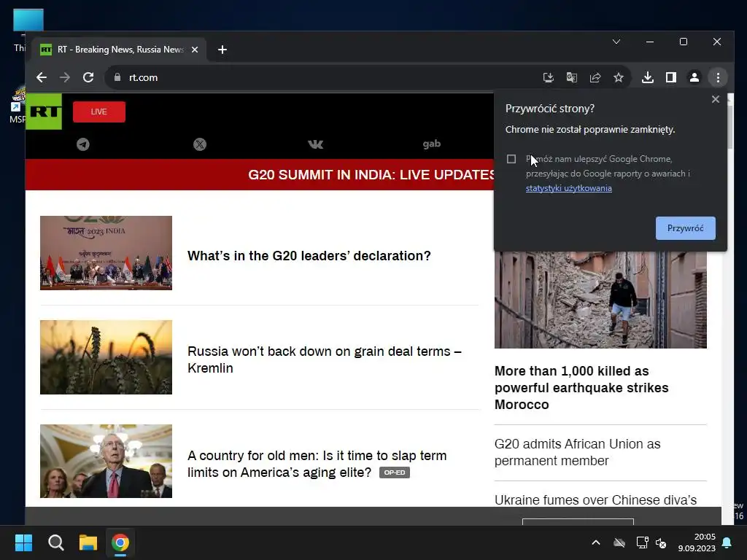
Task: Close the restore pages popup
Action: point(715,99)
